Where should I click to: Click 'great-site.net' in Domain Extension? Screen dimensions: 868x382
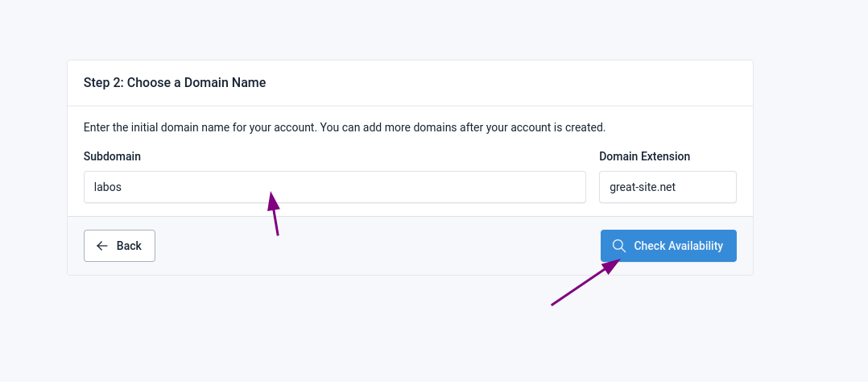coord(643,187)
